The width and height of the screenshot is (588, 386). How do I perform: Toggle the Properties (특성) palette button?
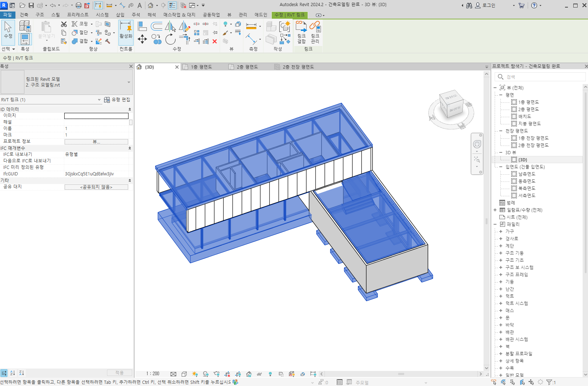coord(25,38)
